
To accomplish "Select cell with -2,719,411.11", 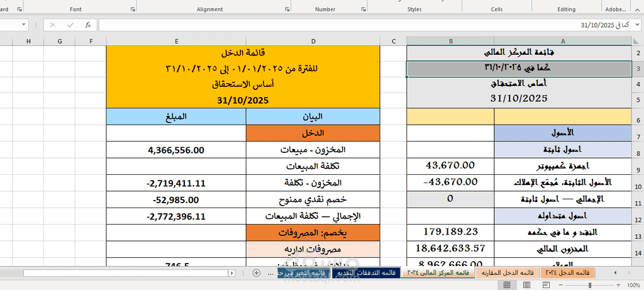I will 176,183.
